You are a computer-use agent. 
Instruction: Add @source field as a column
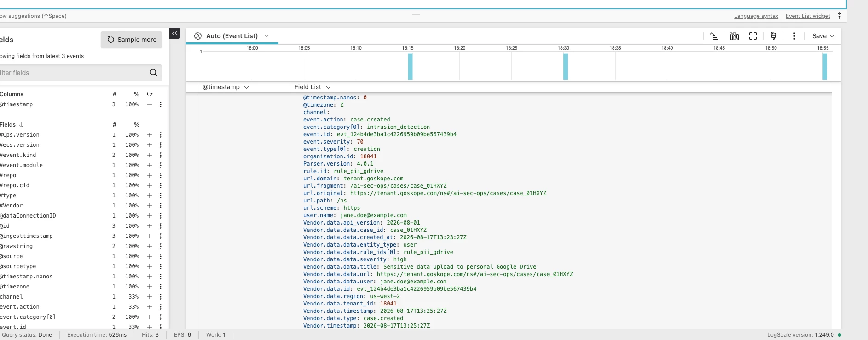pyautogui.click(x=150, y=256)
